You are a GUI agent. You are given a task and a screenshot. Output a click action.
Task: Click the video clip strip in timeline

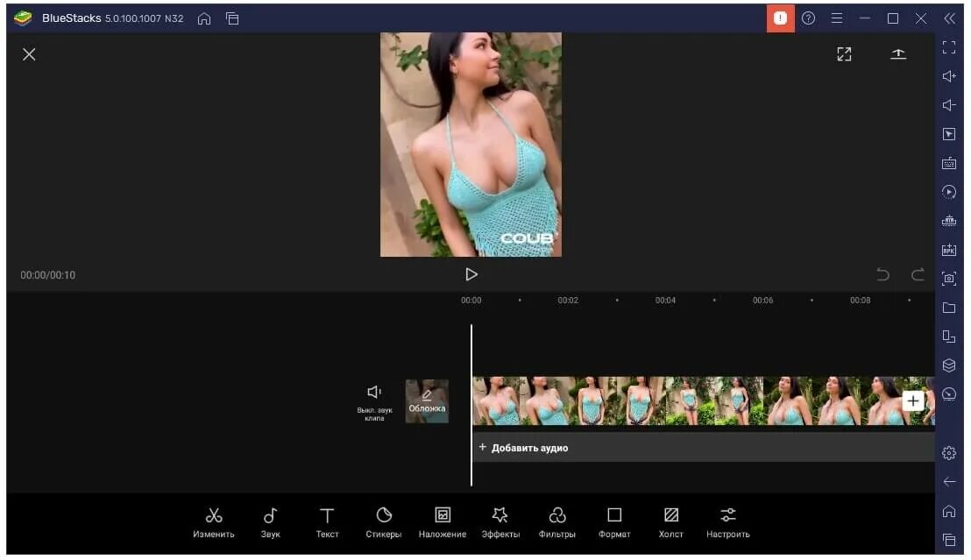[704, 401]
